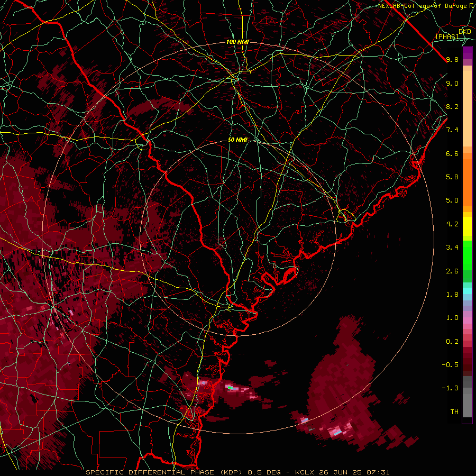Click the "100 NMI" range ring label

237,42
